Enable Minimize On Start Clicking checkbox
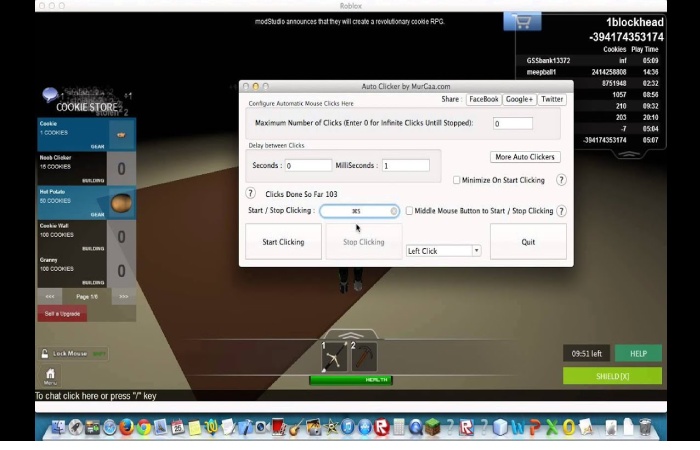The image size is (700, 450). 456,180
